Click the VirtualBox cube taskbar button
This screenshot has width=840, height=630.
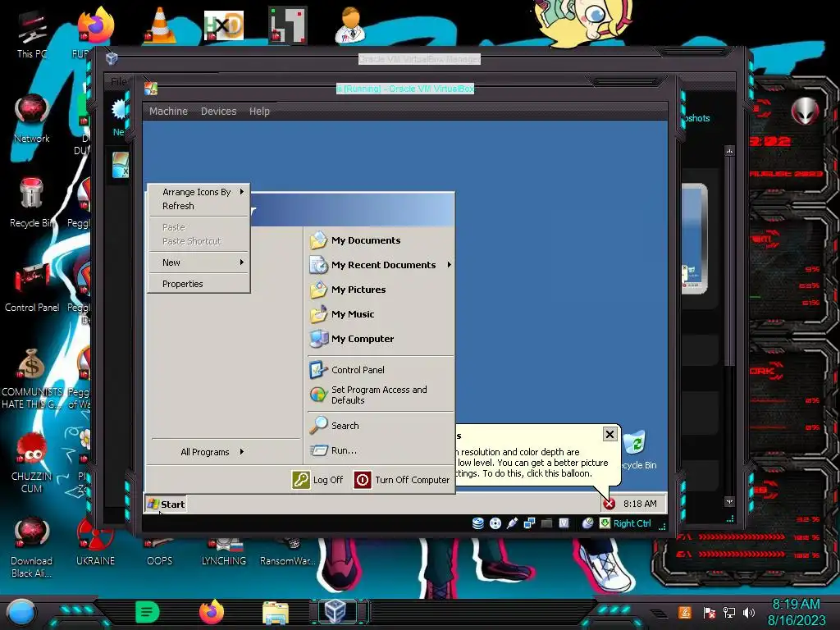[x=336, y=611]
